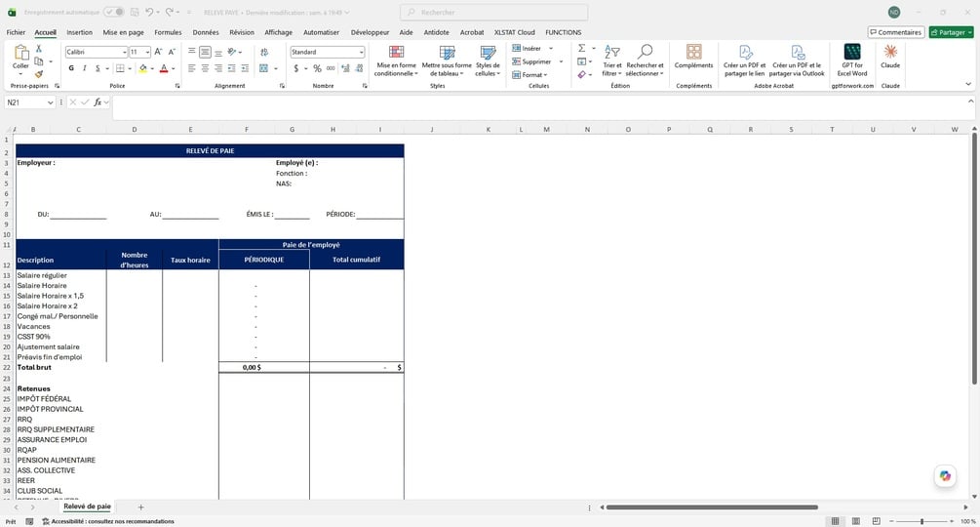Image resolution: width=980 pixels, height=527 pixels.
Task: Expand Mettre sous forme de tableau menu
Action: click(447, 61)
